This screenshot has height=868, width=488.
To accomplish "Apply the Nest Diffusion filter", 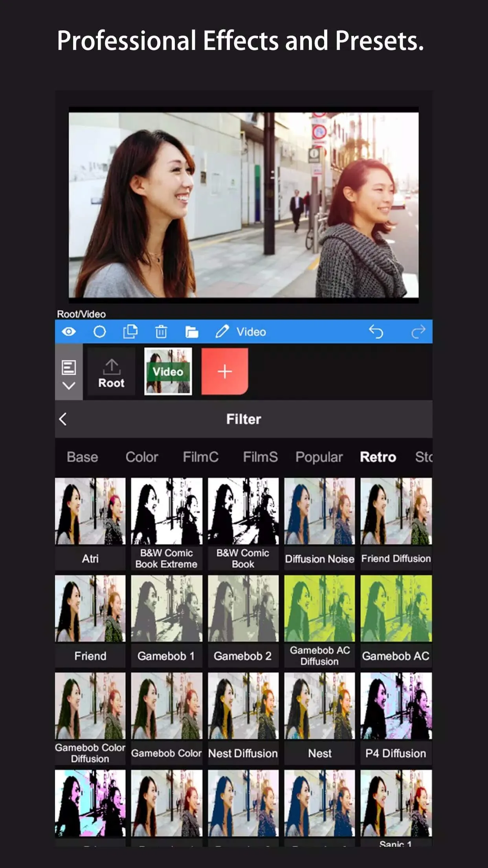I will 243,719.
